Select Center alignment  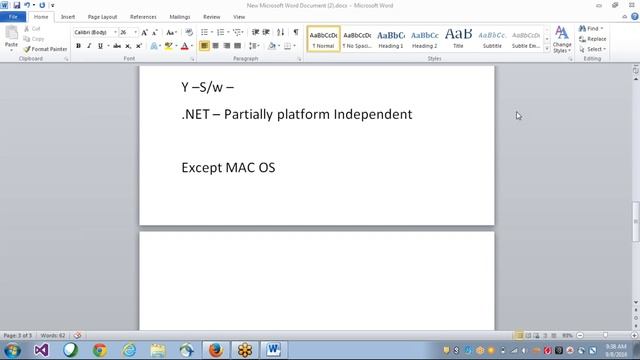pyautogui.click(x=216, y=46)
